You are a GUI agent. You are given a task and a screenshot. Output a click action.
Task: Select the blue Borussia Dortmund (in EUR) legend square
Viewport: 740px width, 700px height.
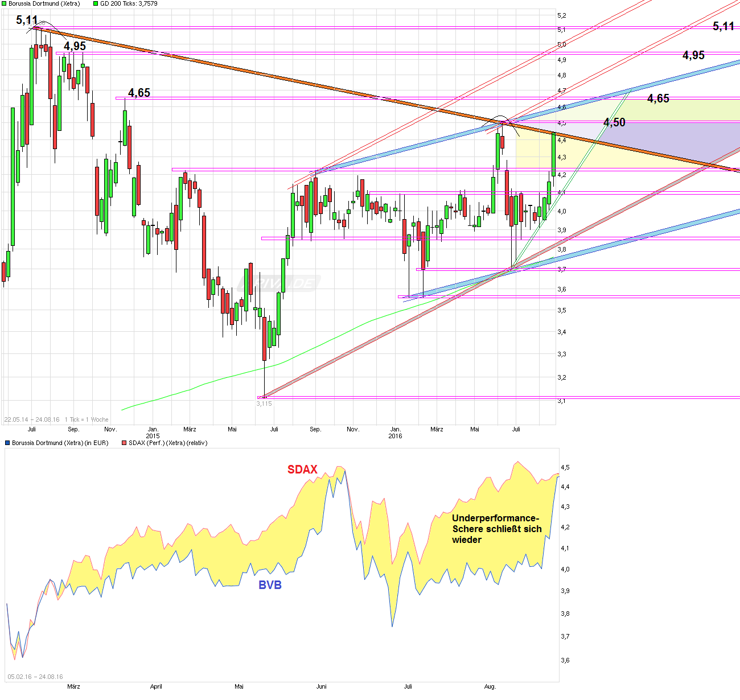[x=7, y=443]
